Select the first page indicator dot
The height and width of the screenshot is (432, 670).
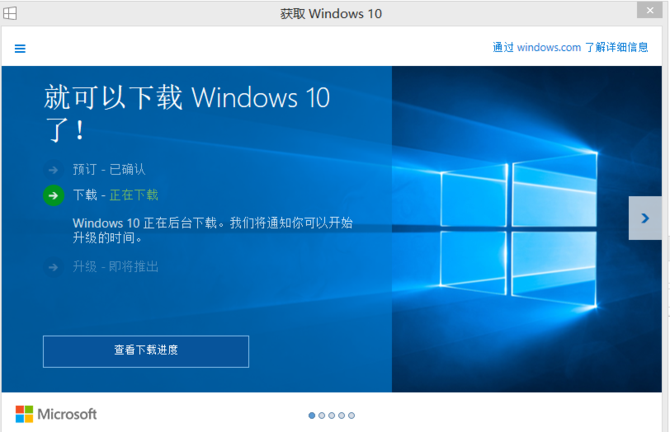tap(312, 415)
